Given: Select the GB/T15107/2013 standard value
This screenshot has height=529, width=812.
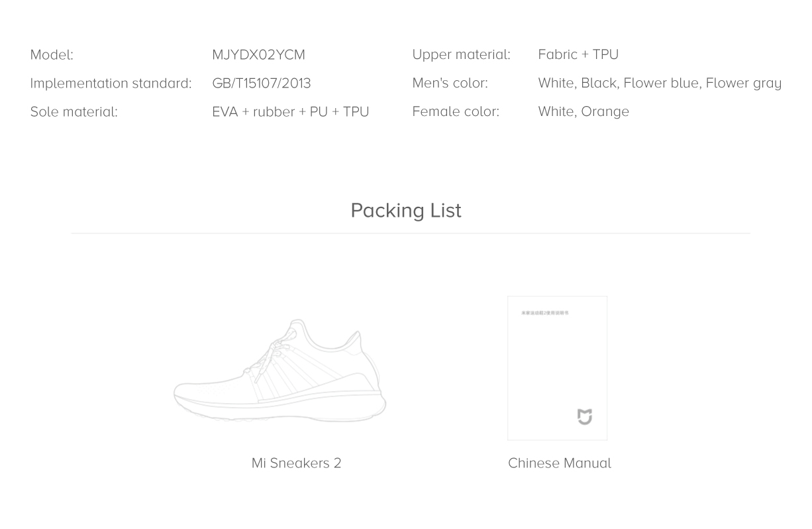Looking at the screenshot, I should 261,83.
